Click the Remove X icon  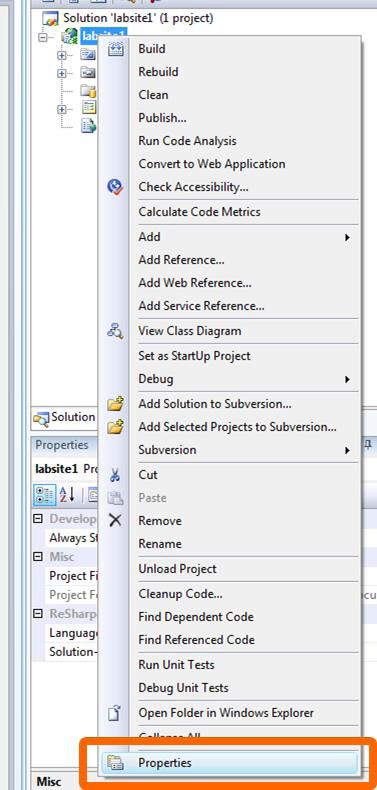[115, 520]
